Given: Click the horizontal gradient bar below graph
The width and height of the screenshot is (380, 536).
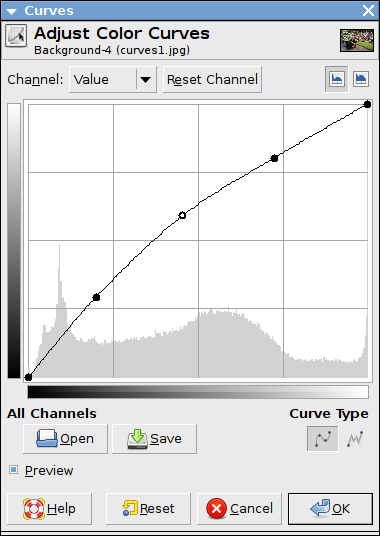Looking at the screenshot, I should [x=198, y=392].
